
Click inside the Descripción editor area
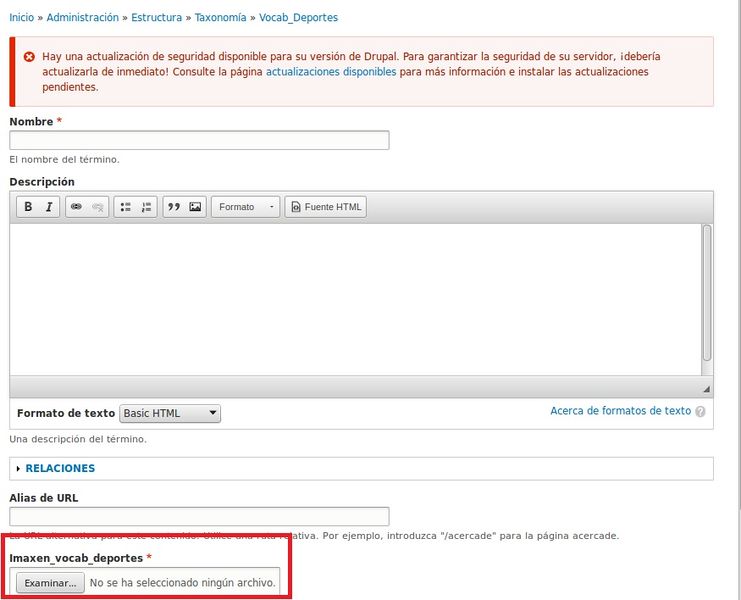(x=355, y=300)
